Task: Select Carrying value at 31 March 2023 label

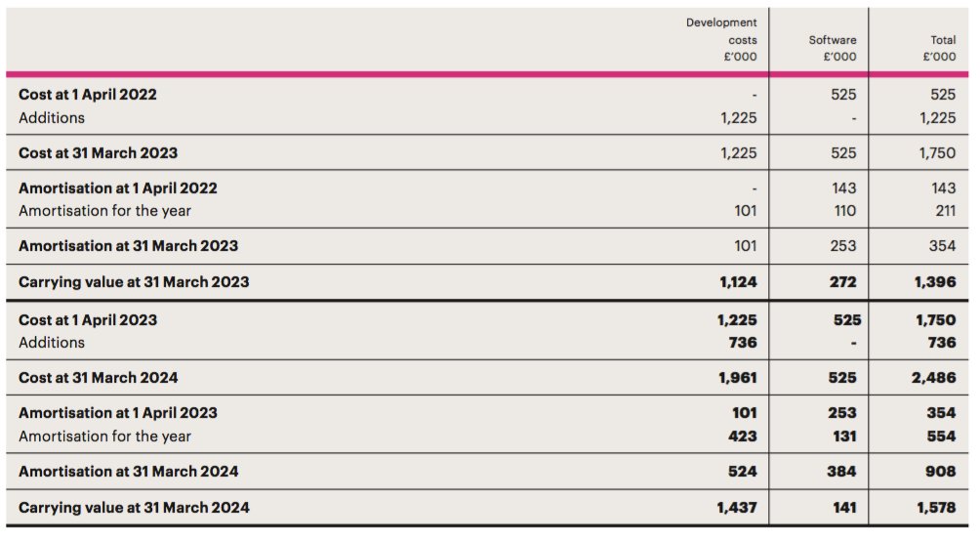Action: 134,282
